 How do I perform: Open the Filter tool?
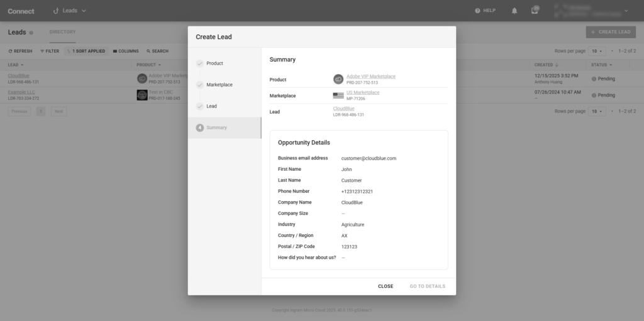(50, 51)
